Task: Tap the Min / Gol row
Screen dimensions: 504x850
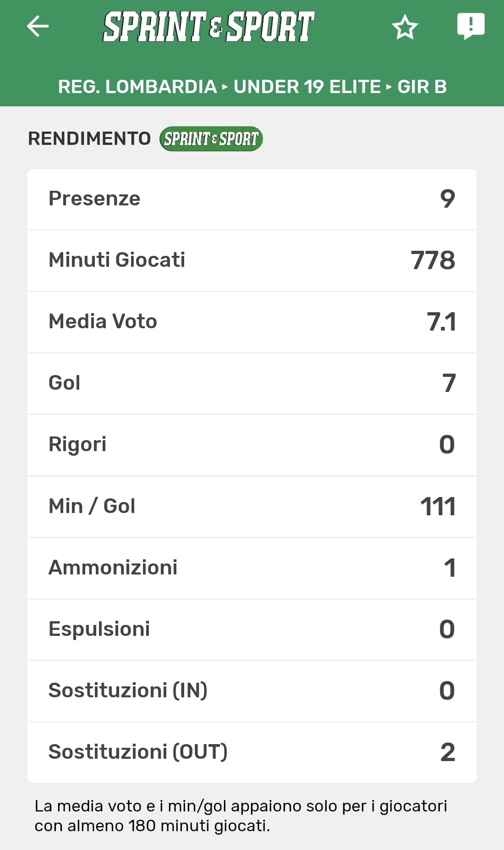Action: click(x=252, y=507)
